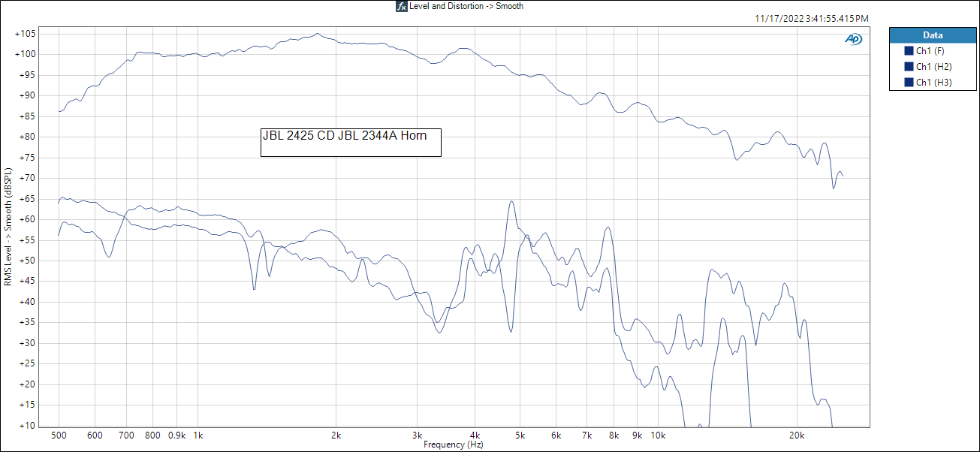Click the Data legend header

click(x=932, y=35)
